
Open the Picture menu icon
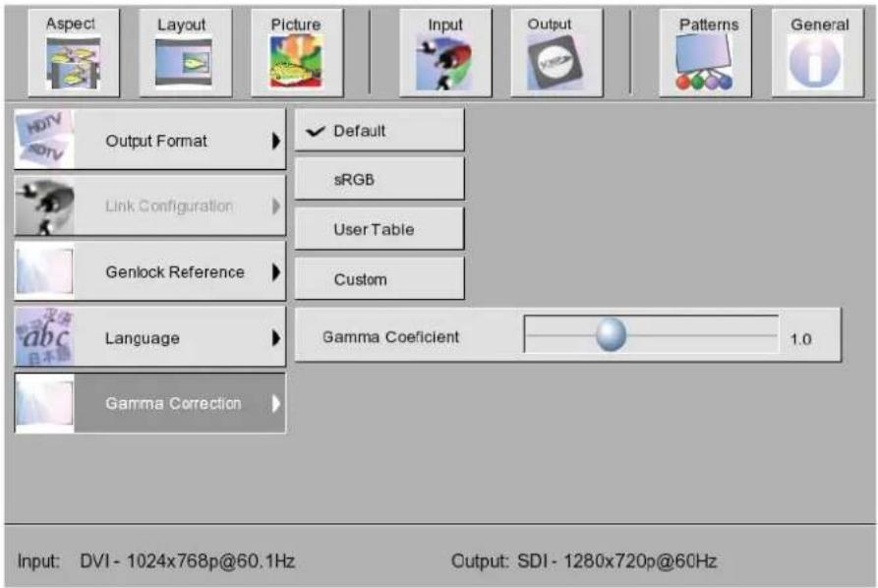point(297,53)
